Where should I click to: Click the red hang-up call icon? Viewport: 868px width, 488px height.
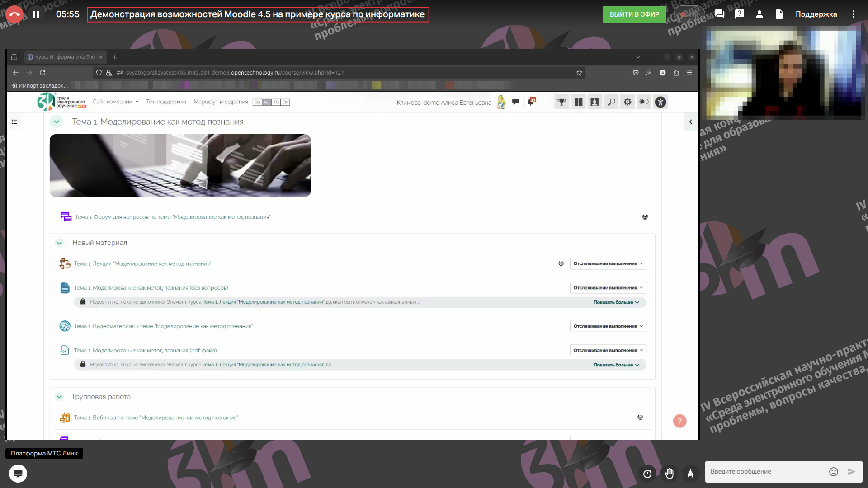pos(14,14)
